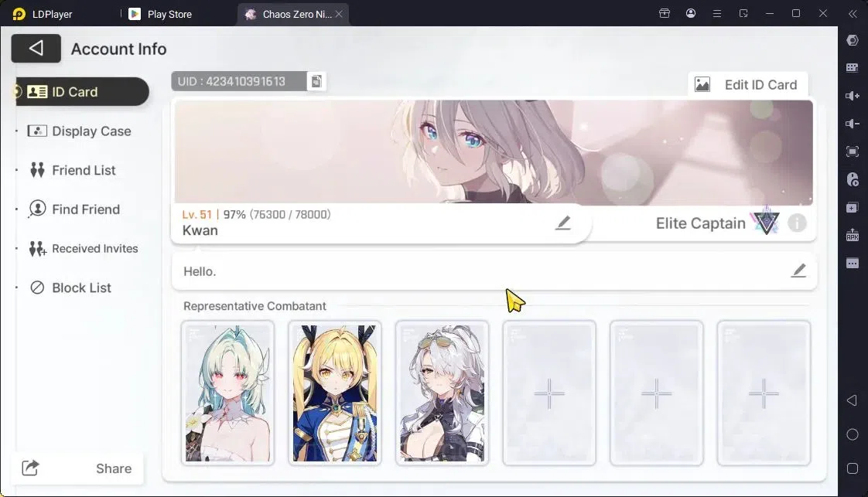Close the Chaos Zero Nightmare tab
The height and width of the screenshot is (497, 868).
[x=339, y=14]
